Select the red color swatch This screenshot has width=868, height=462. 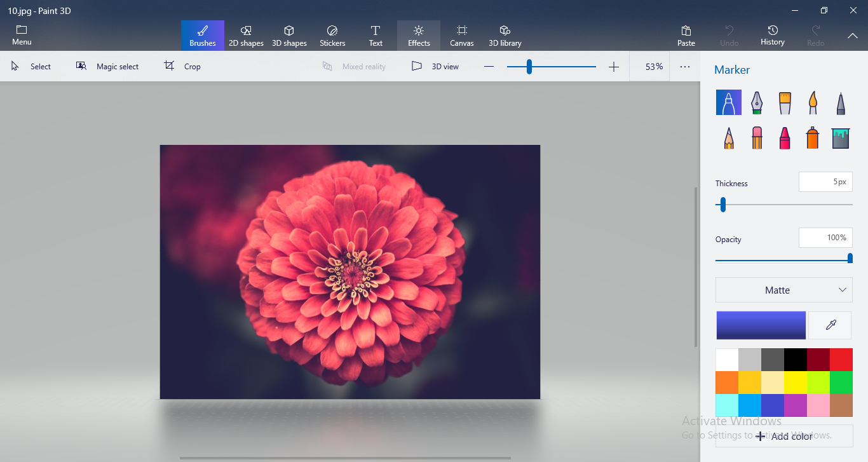point(841,359)
